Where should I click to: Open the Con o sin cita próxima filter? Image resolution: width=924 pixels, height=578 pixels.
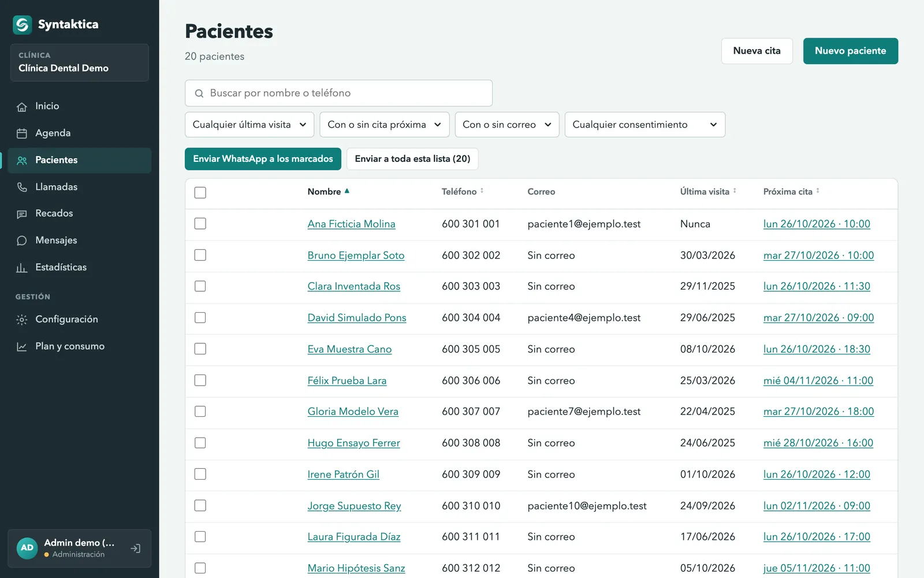pos(385,125)
